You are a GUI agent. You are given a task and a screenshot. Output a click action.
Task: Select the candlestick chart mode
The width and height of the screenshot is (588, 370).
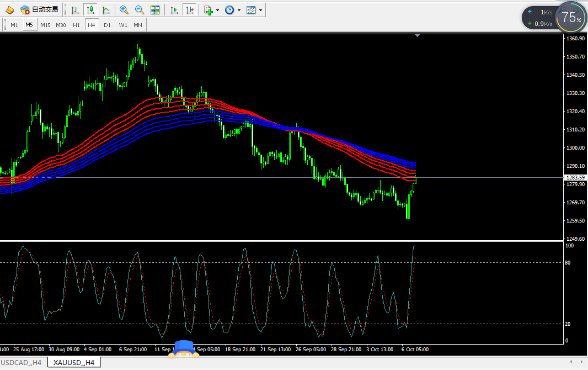(90, 10)
